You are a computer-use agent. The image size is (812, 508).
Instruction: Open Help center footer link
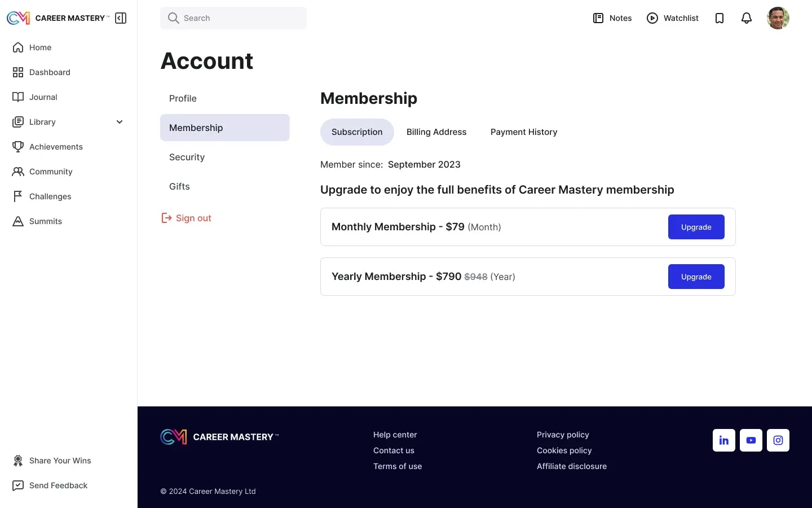[x=395, y=435]
